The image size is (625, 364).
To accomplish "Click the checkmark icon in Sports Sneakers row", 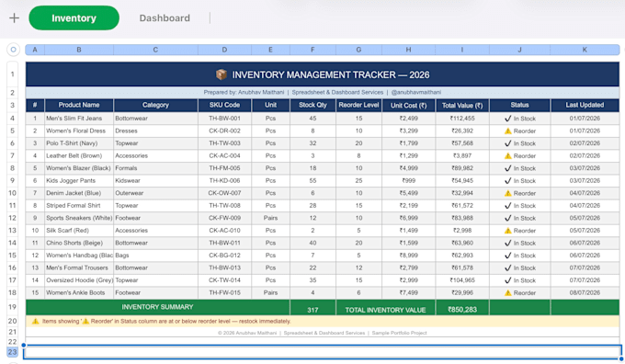I will click(507, 218).
